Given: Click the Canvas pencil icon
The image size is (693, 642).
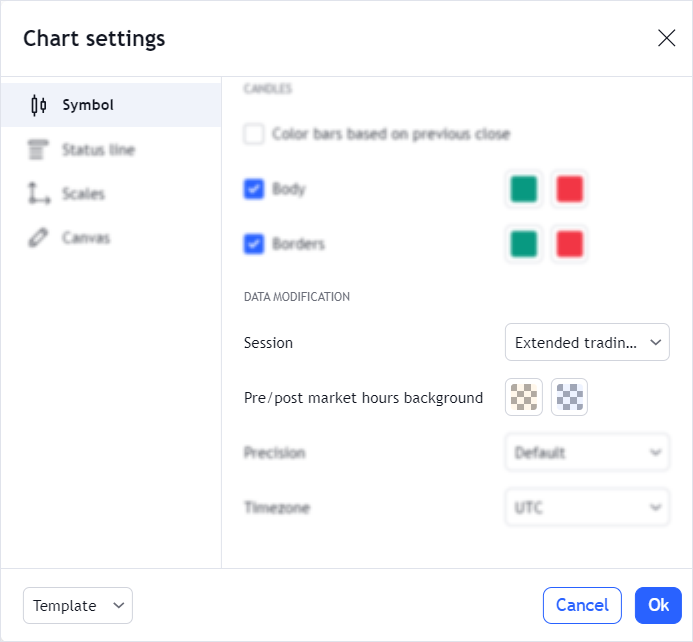Looking at the screenshot, I should (39, 238).
